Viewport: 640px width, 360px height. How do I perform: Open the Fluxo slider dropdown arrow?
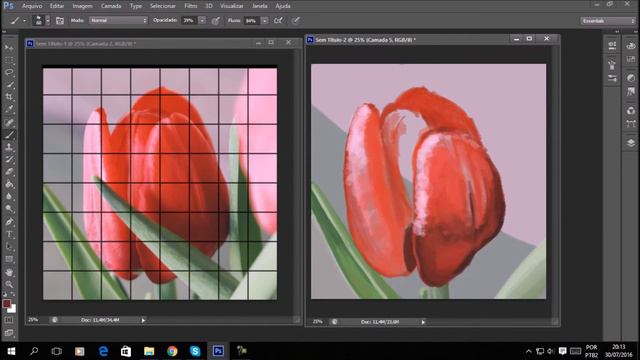tap(264, 20)
